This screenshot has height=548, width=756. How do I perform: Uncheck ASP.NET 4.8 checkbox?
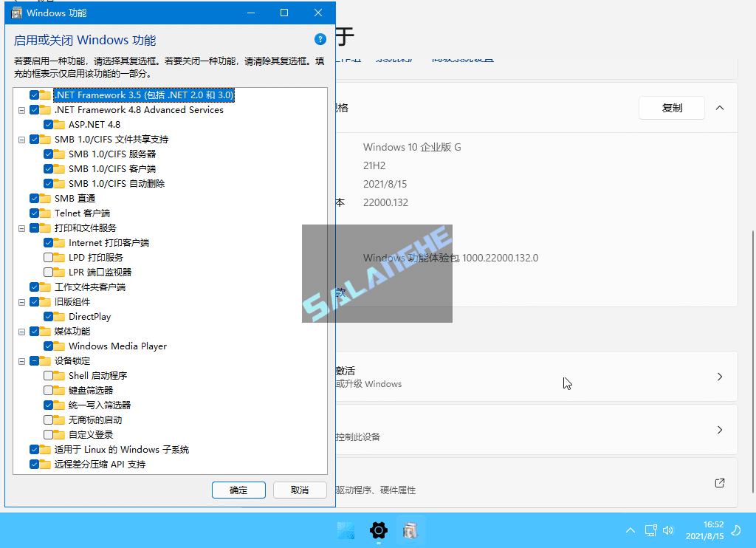pyautogui.click(x=48, y=125)
